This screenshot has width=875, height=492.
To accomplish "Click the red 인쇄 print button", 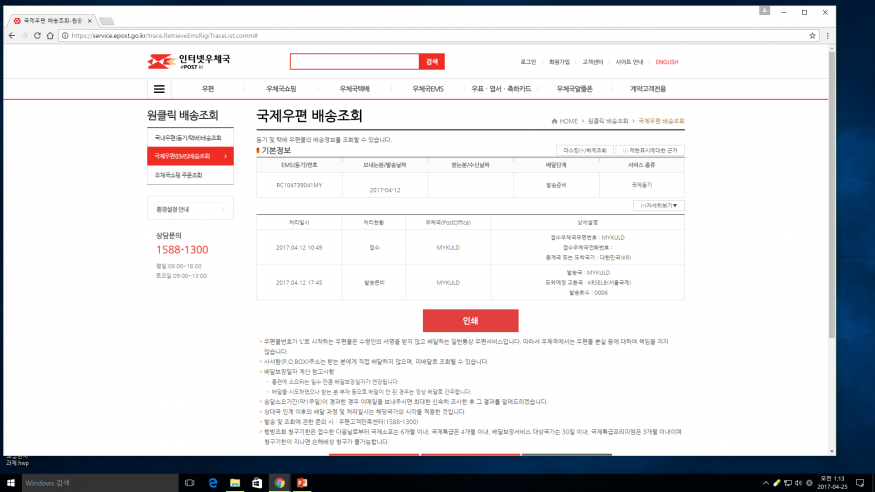I will click(x=470, y=321).
